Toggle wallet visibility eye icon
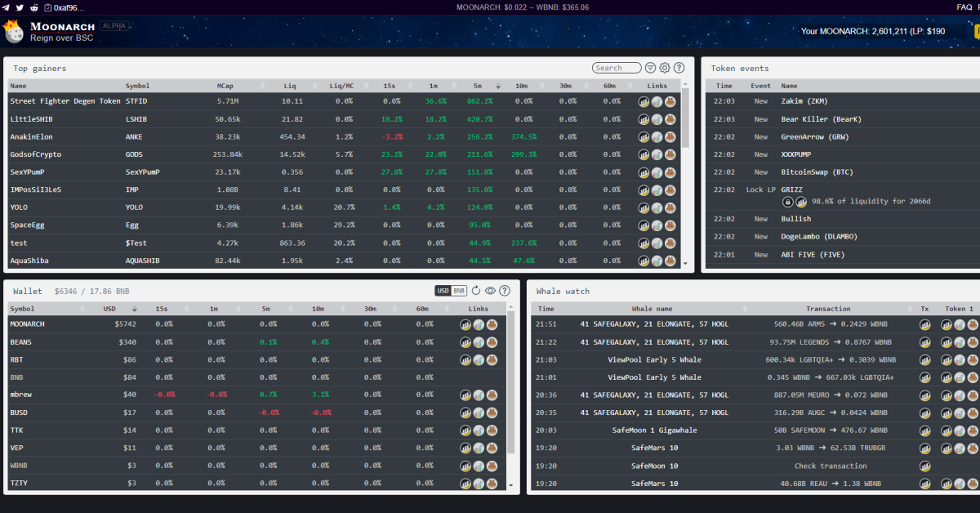This screenshot has height=513, width=980. pos(490,291)
